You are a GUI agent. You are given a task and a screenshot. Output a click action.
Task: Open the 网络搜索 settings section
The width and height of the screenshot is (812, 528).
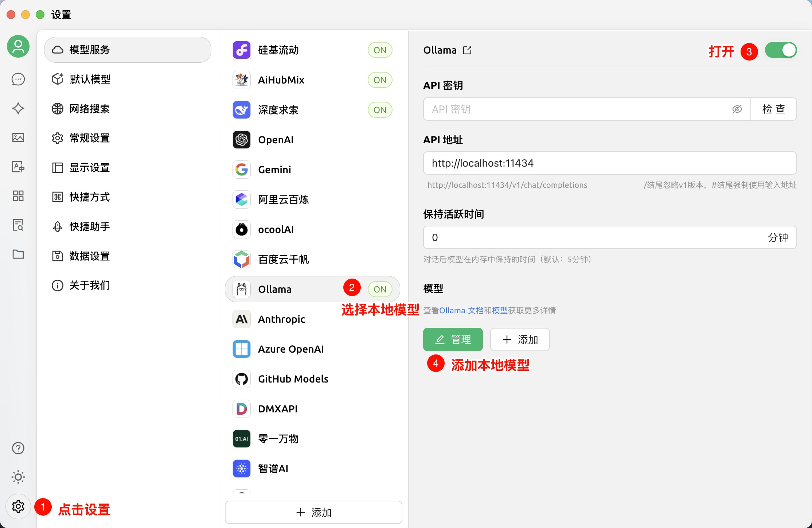click(x=90, y=109)
